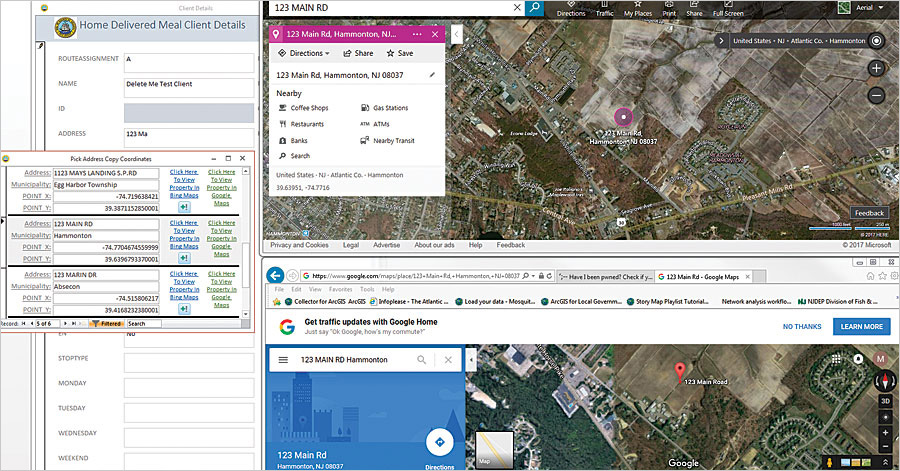900x471 pixels.
Task: Click Google Maps compass control
Action: click(x=885, y=381)
